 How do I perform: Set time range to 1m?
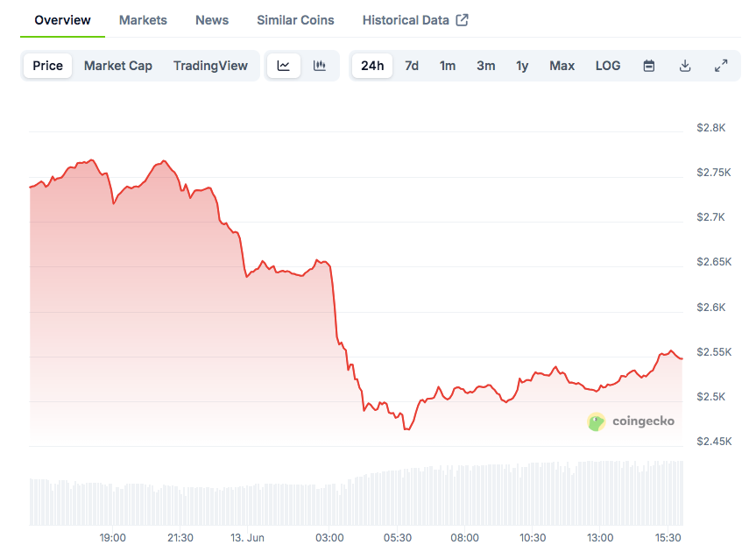pos(448,66)
